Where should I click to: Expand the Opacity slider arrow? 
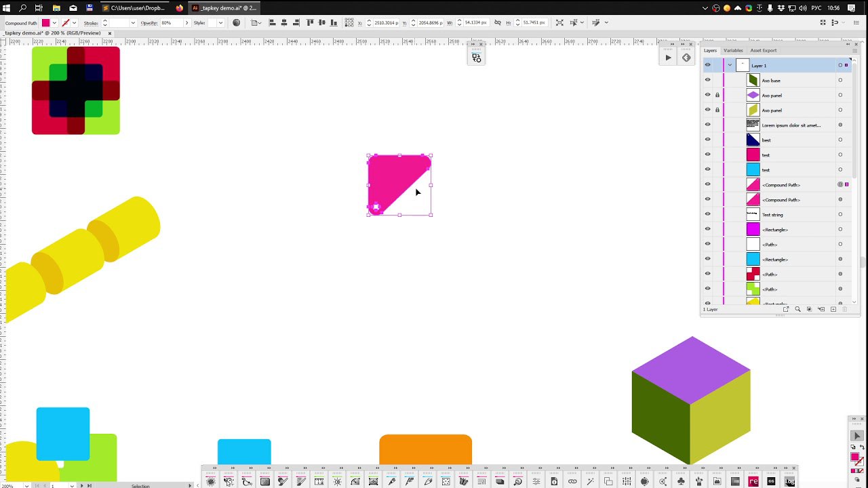(186, 23)
